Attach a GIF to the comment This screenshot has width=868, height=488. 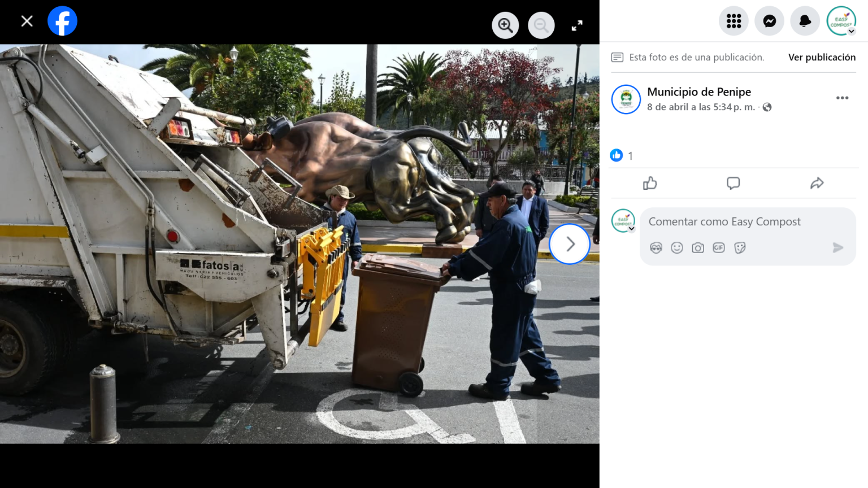pos(718,247)
